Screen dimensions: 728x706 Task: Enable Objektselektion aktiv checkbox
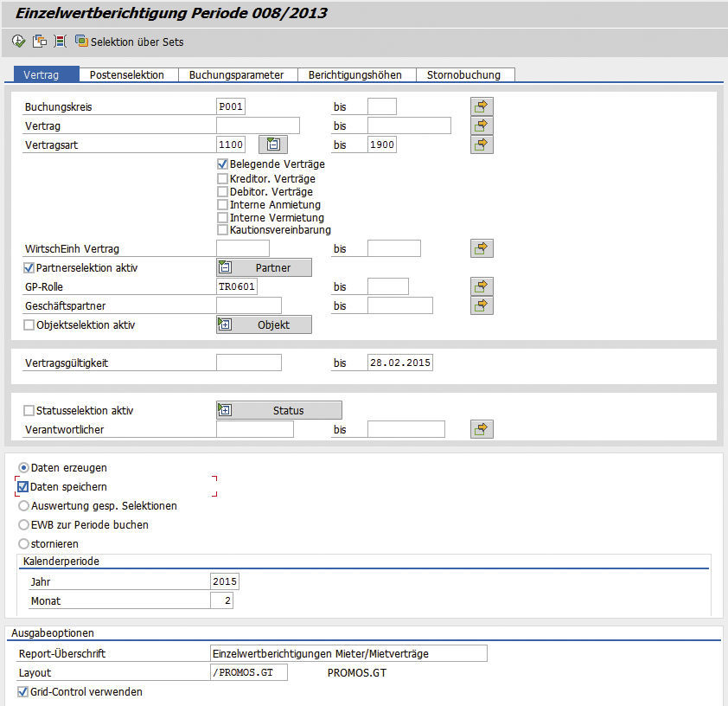click(29, 325)
